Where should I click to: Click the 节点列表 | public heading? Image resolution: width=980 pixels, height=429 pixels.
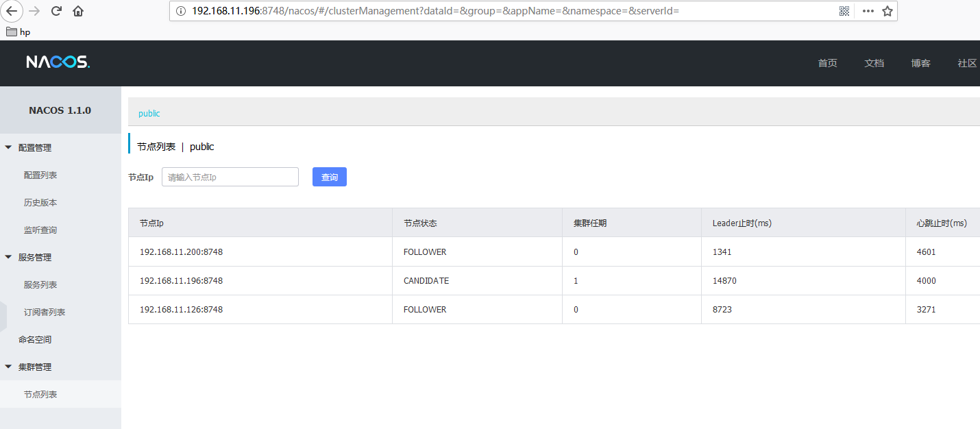(175, 147)
